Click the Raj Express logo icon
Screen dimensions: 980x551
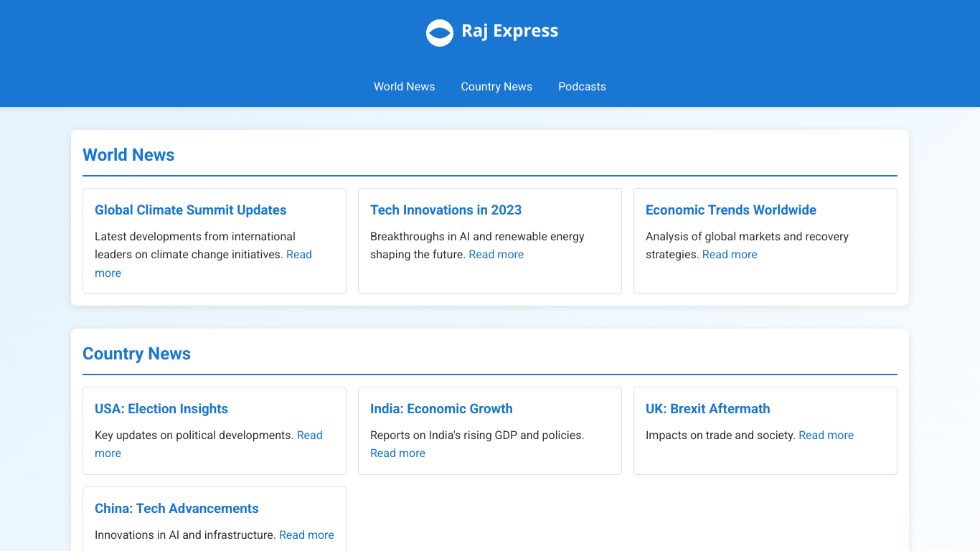pyautogui.click(x=439, y=32)
